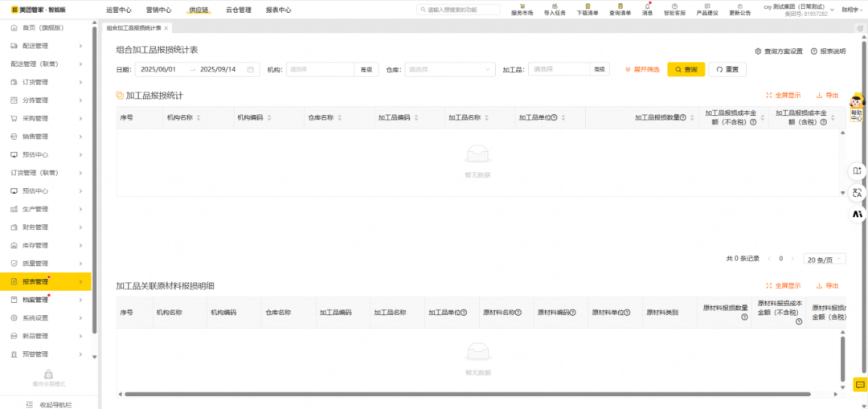The height and width of the screenshot is (409, 868).
Task: Select the 运营中心 top menu item
Action: [x=118, y=10]
